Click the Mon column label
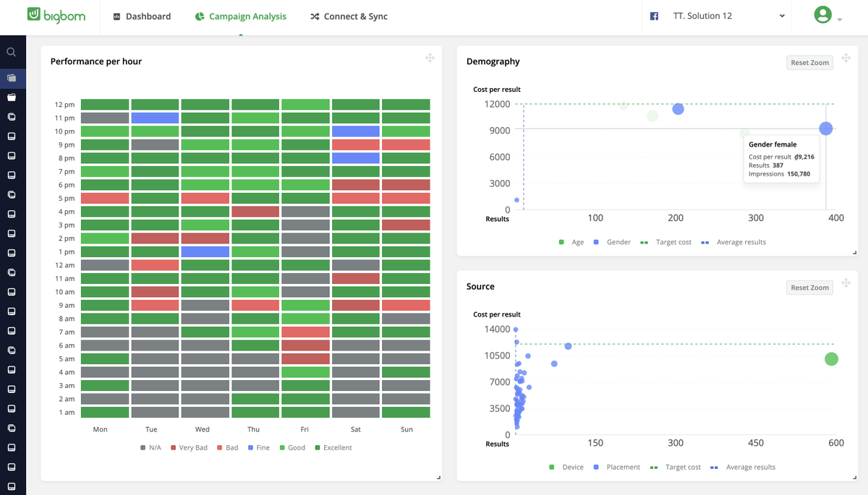868x495 pixels. (x=101, y=429)
